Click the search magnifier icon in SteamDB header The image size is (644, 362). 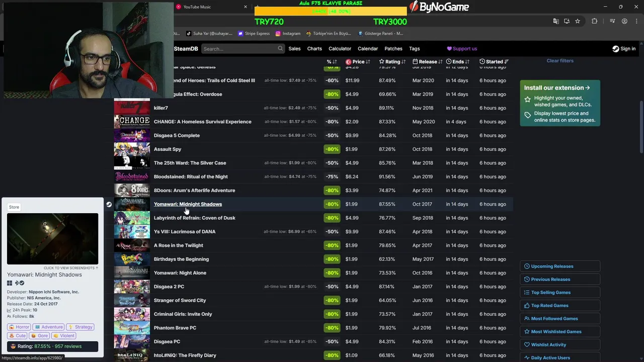pos(280,49)
